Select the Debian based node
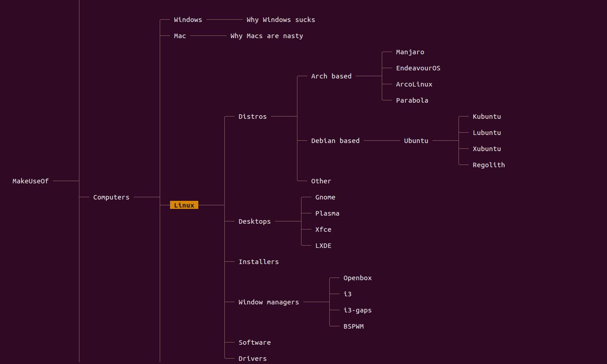 pyautogui.click(x=336, y=141)
